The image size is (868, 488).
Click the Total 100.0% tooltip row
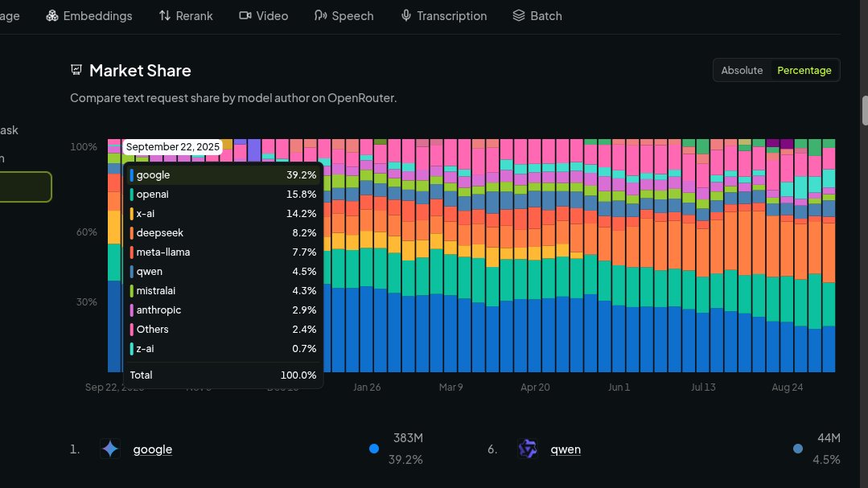pos(223,375)
